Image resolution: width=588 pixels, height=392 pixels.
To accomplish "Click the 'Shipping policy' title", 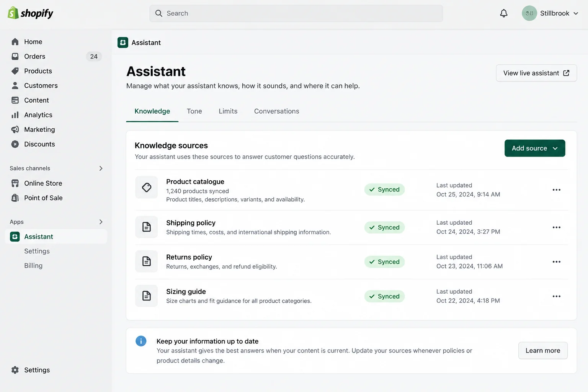I will tap(191, 223).
